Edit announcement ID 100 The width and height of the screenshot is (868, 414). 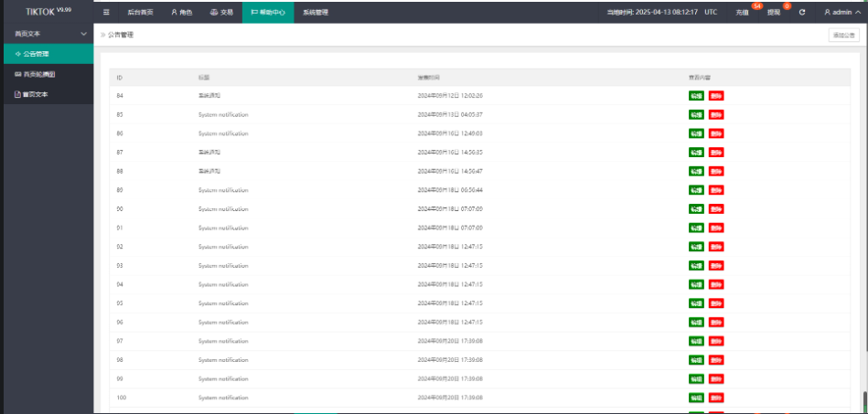(x=696, y=398)
